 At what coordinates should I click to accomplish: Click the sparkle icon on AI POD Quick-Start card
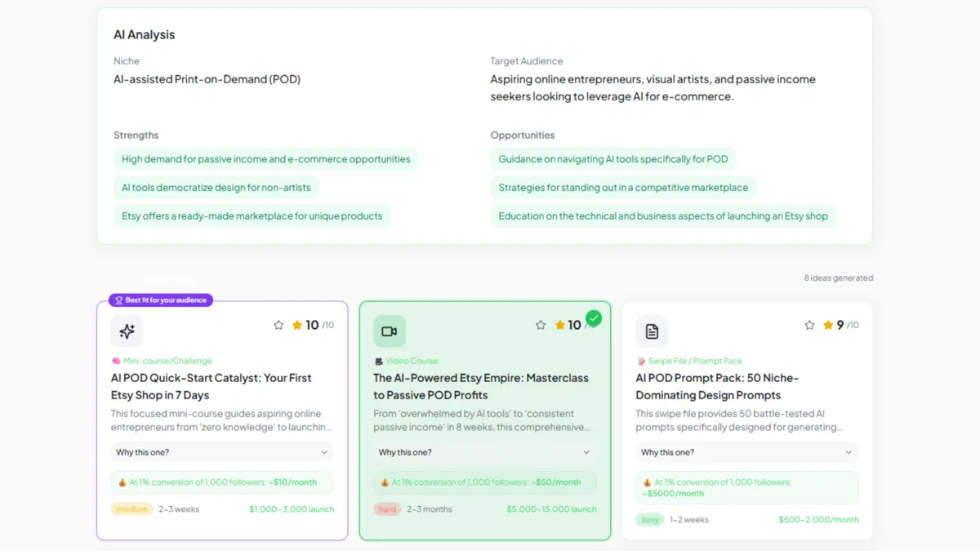127,331
